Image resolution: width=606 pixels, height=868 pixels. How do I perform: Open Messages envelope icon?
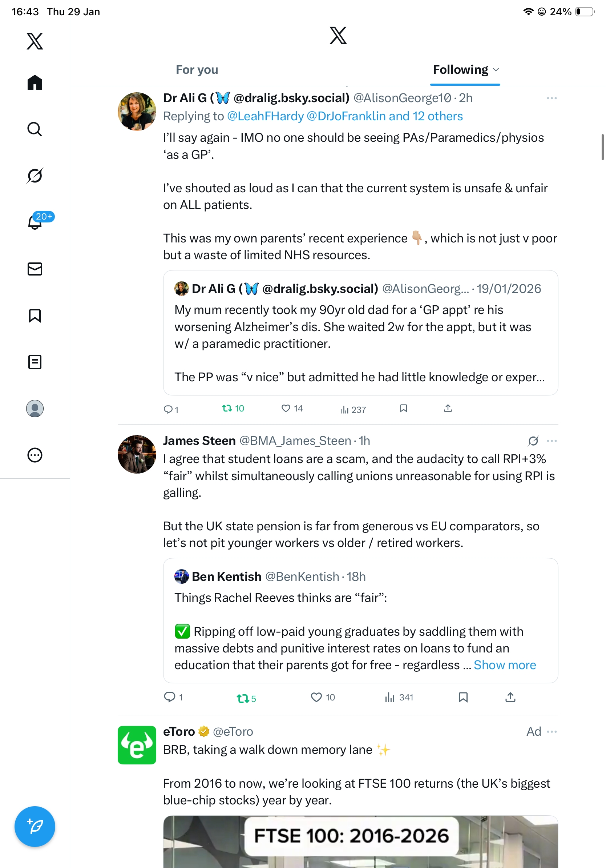[35, 269]
